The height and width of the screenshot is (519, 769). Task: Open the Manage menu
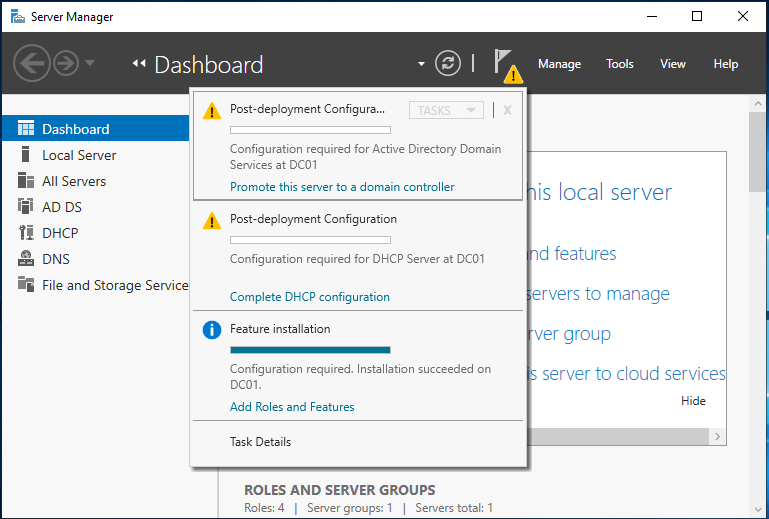(559, 64)
